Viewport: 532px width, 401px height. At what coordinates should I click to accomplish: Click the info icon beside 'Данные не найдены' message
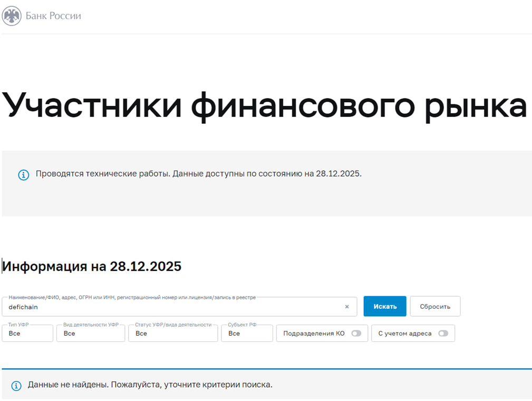16,385
